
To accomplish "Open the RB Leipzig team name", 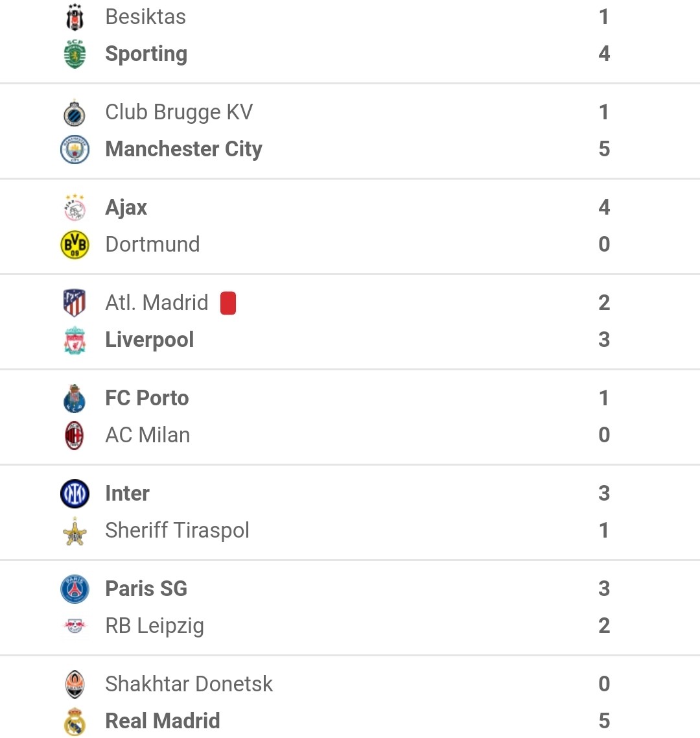I will coord(155,626).
